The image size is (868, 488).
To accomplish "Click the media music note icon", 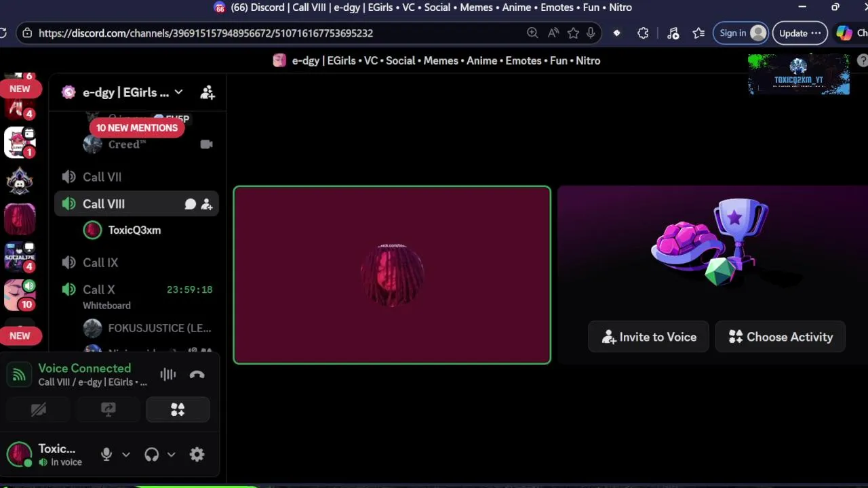I will (673, 33).
